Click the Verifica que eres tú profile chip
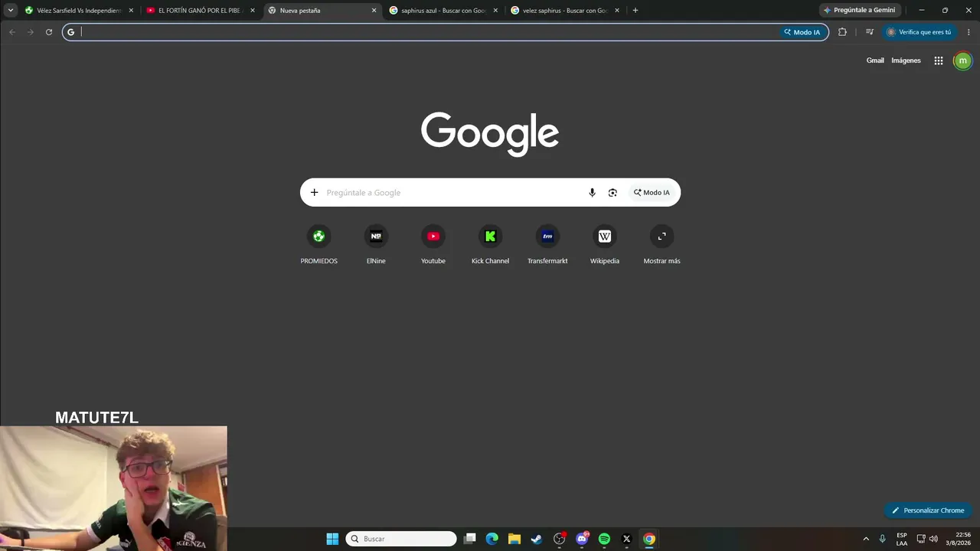Image resolution: width=980 pixels, height=551 pixels. (919, 32)
